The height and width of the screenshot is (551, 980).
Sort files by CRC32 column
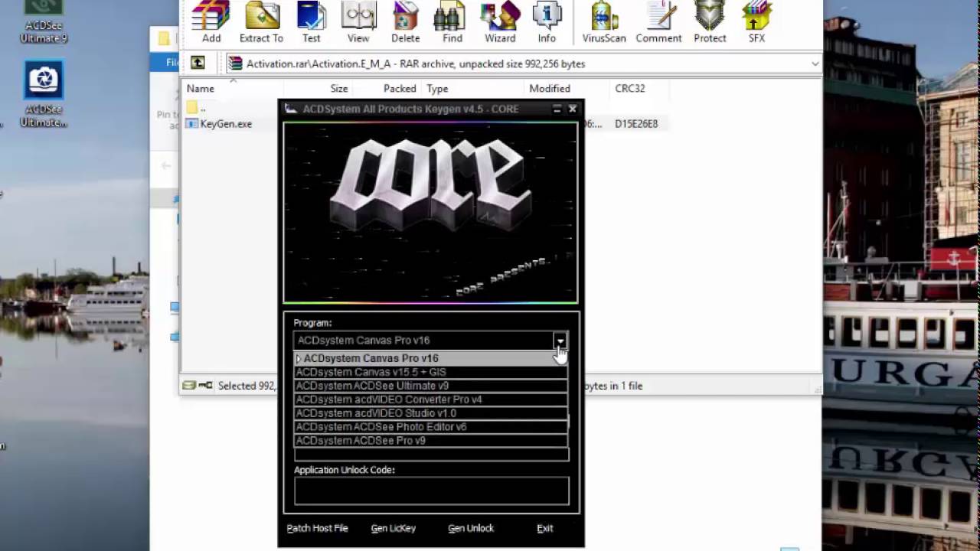(x=630, y=88)
